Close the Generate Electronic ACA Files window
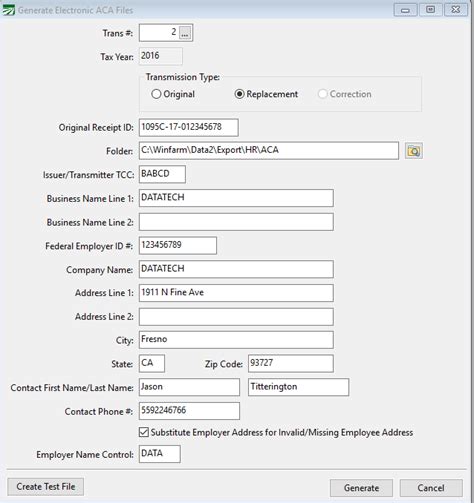This screenshot has height=503, width=474. pos(456,10)
